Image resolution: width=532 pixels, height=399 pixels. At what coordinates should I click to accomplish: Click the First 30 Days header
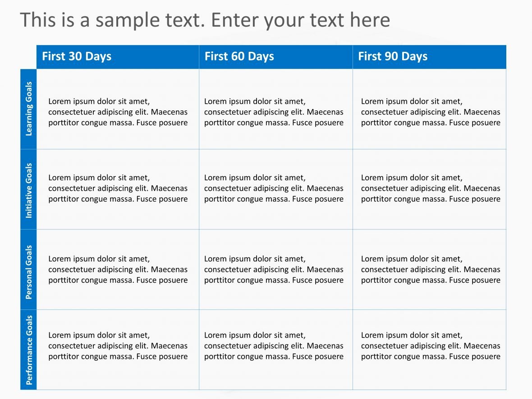pos(77,56)
